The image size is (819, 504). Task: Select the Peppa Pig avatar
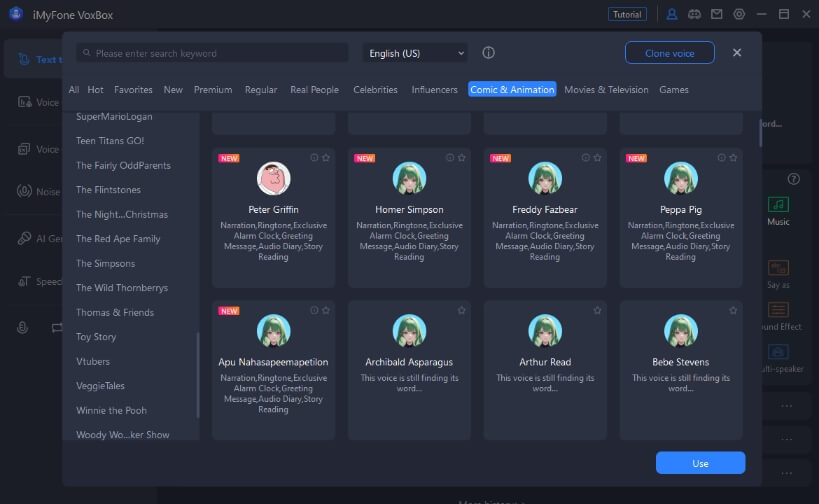(681, 178)
